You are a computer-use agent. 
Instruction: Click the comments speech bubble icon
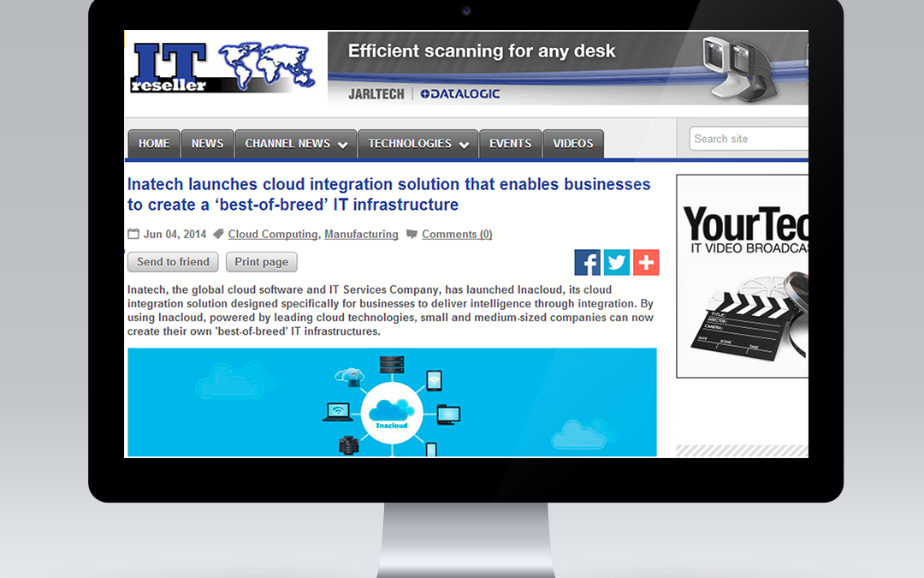[412, 234]
